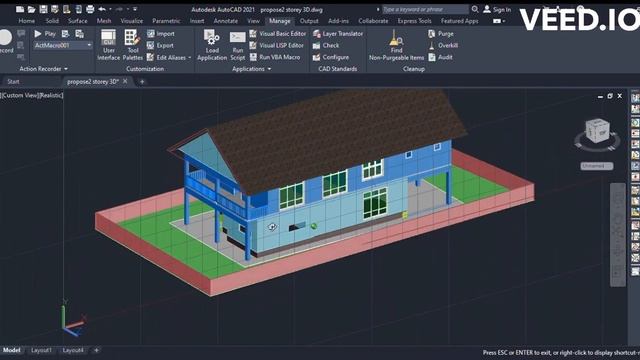Save the drawing with the floppy disk icon
The height and width of the screenshot is (360, 640).
(43, 9)
